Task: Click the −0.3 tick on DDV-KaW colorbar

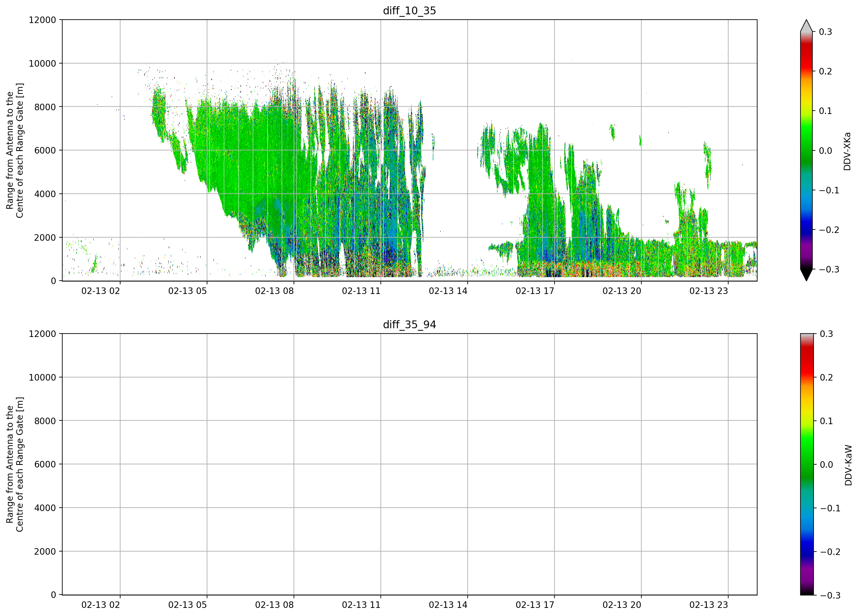Action: [x=830, y=595]
